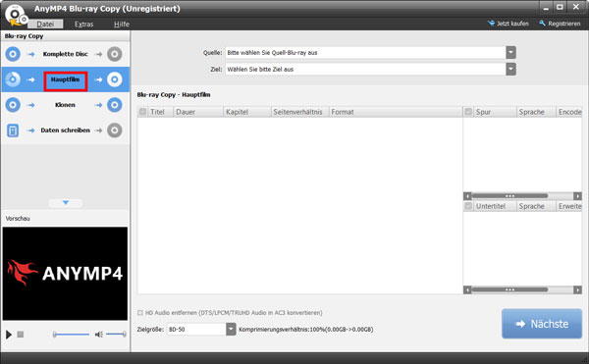
Task: Click the source disc icon in Hauptfilm row
Action: coord(13,79)
